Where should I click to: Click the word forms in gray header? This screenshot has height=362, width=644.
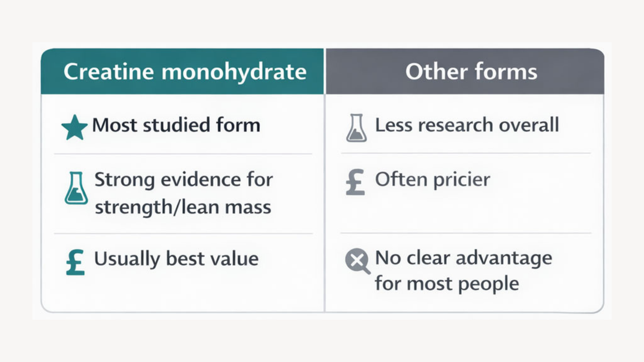(x=506, y=71)
